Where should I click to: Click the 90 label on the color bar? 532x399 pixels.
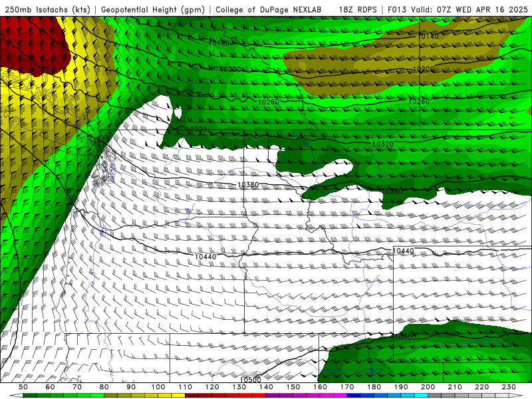tap(131, 387)
